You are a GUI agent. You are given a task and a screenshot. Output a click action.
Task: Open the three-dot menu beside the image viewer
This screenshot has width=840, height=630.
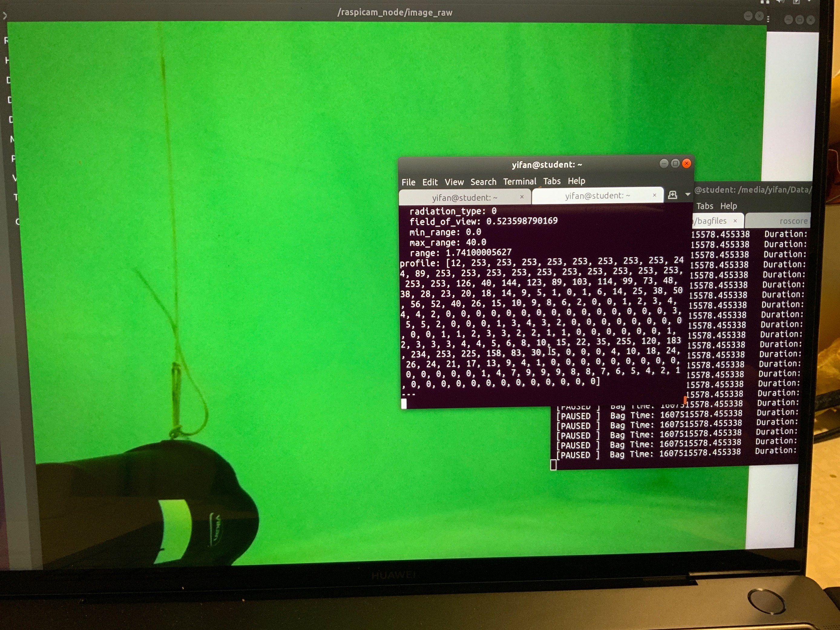(768, 19)
